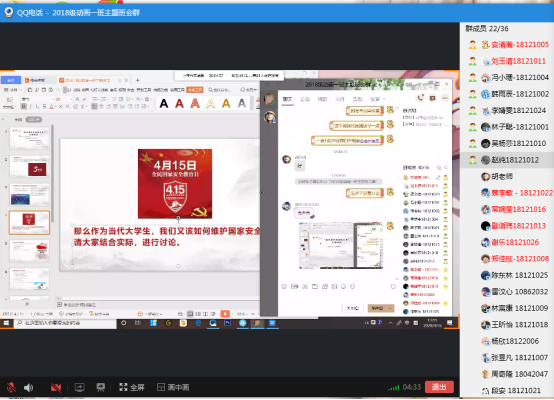Screen dimensions: 554x400
Task: Select the slide thumbnail with dark red image
Action: (29, 166)
